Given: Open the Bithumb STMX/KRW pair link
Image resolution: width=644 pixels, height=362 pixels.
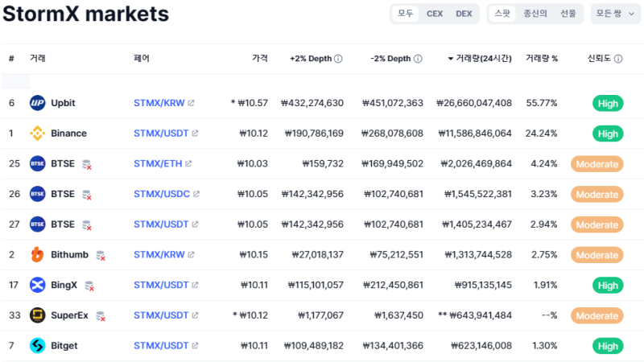Looking at the screenshot, I should (x=159, y=255).
